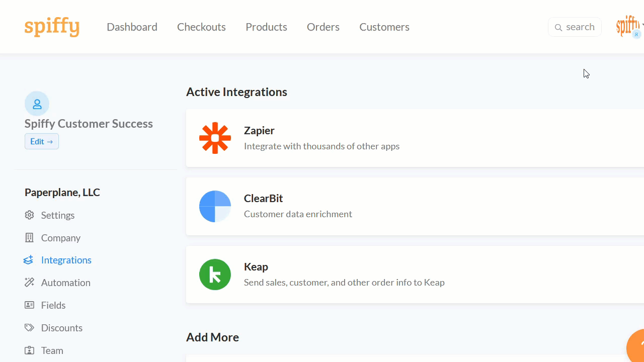Open Automation in the sidebar
Screen dimensions: 644x362
point(66,283)
